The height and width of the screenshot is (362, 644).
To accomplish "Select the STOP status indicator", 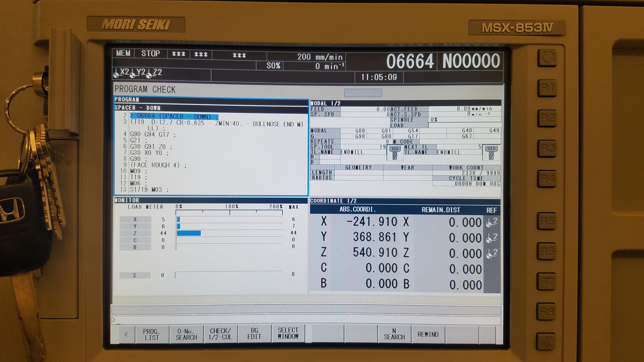I will coord(151,53).
